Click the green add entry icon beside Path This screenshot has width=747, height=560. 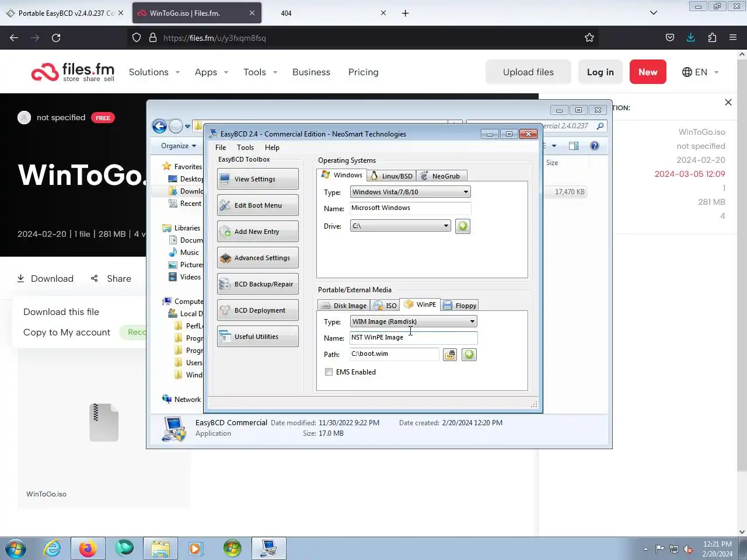pos(469,355)
